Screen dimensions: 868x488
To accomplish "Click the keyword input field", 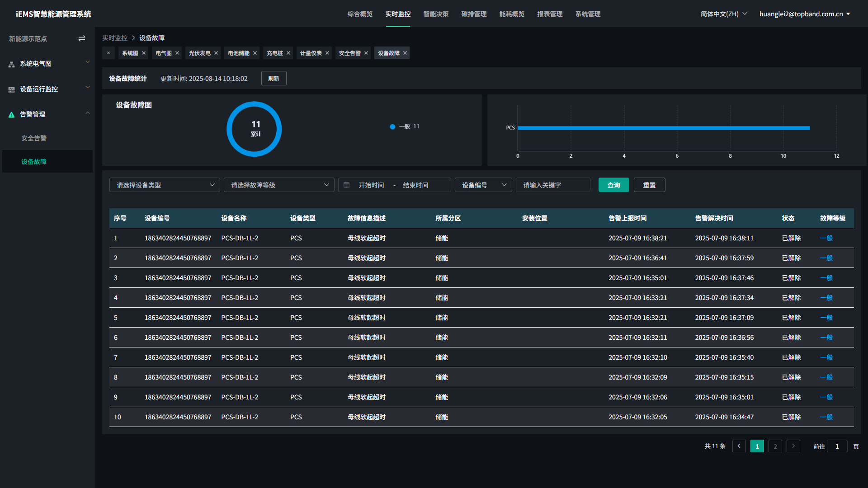I will coord(553,185).
